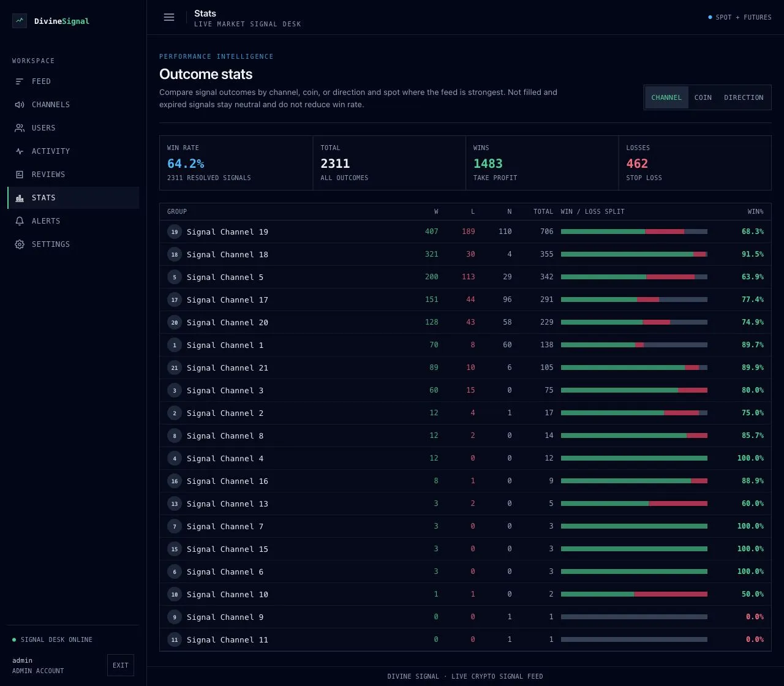
Task: Go to Users in the sidebar
Action: pyautogui.click(x=73, y=128)
